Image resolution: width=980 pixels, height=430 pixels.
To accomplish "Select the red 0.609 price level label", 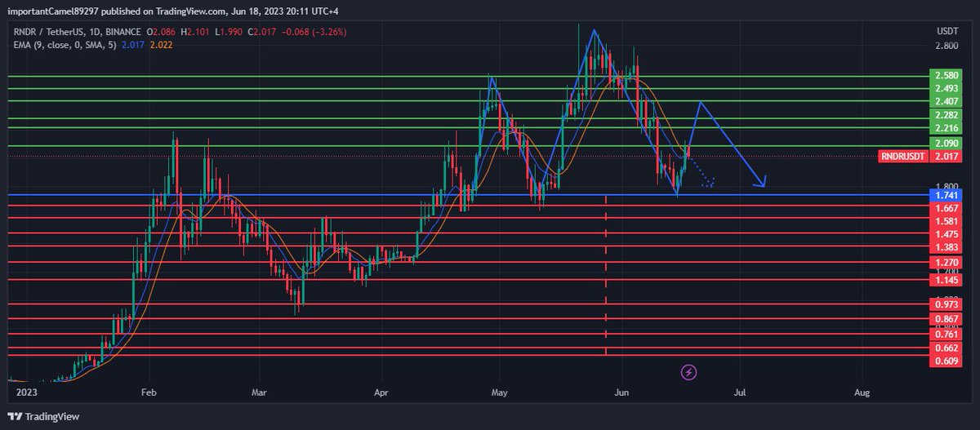I will coord(947,361).
